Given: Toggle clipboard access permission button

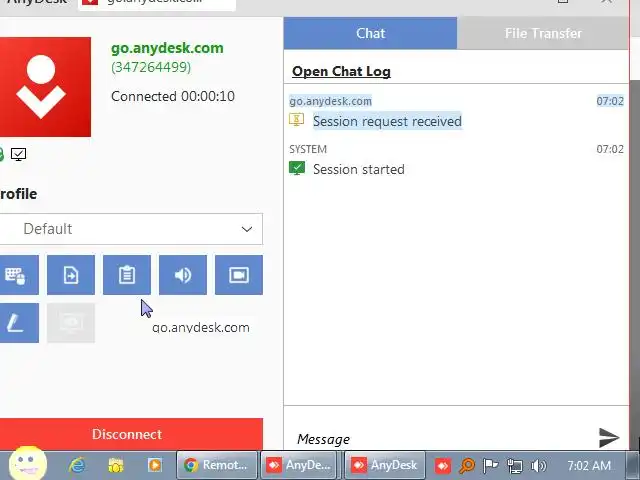Looking at the screenshot, I should point(127,275).
